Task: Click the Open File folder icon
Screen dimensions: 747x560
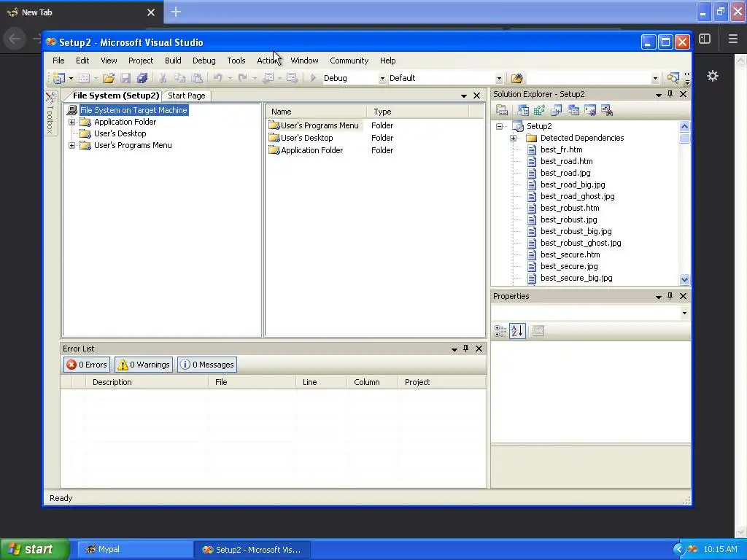Action: [109, 78]
